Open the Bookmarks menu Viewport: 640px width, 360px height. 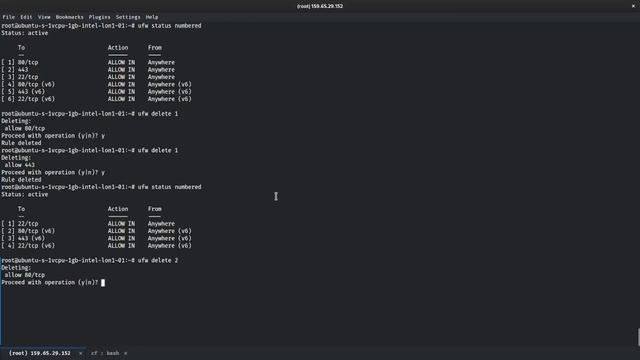click(69, 17)
